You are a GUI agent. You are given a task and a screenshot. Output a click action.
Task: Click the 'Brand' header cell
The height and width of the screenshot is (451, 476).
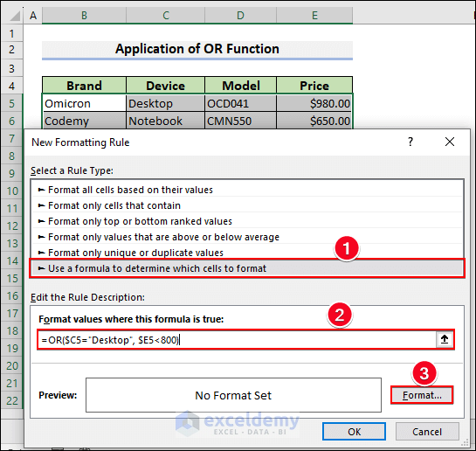[84, 86]
